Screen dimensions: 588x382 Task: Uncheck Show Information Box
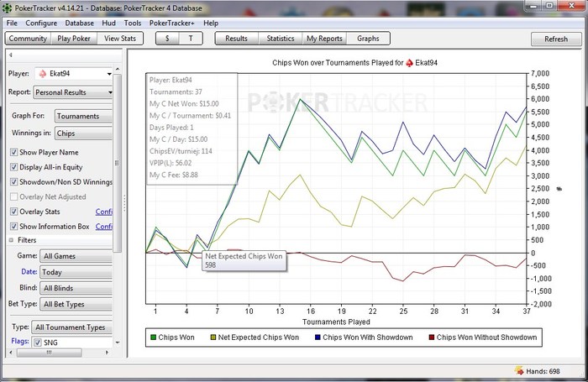(14, 227)
